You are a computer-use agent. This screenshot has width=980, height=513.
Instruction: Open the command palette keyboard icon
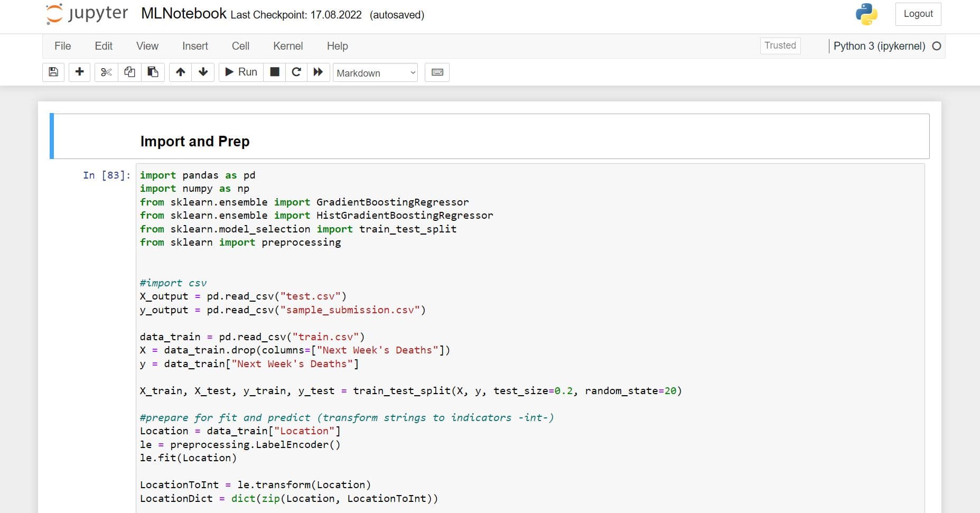coord(437,72)
